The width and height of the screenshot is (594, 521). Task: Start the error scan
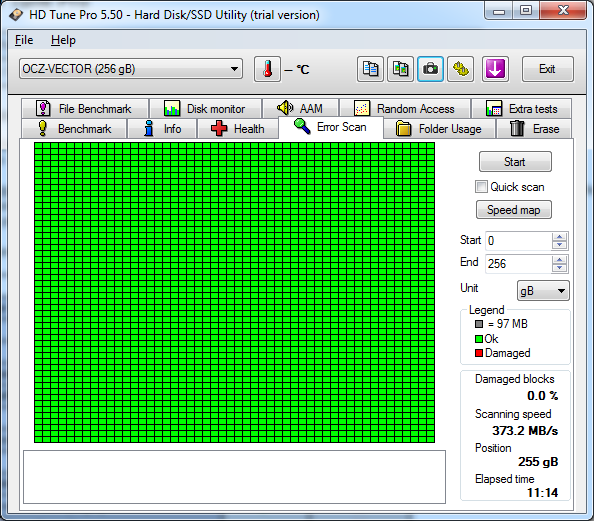515,162
